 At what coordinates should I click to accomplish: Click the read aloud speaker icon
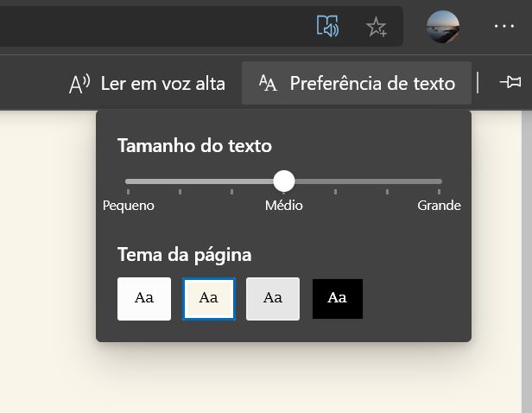(x=79, y=84)
